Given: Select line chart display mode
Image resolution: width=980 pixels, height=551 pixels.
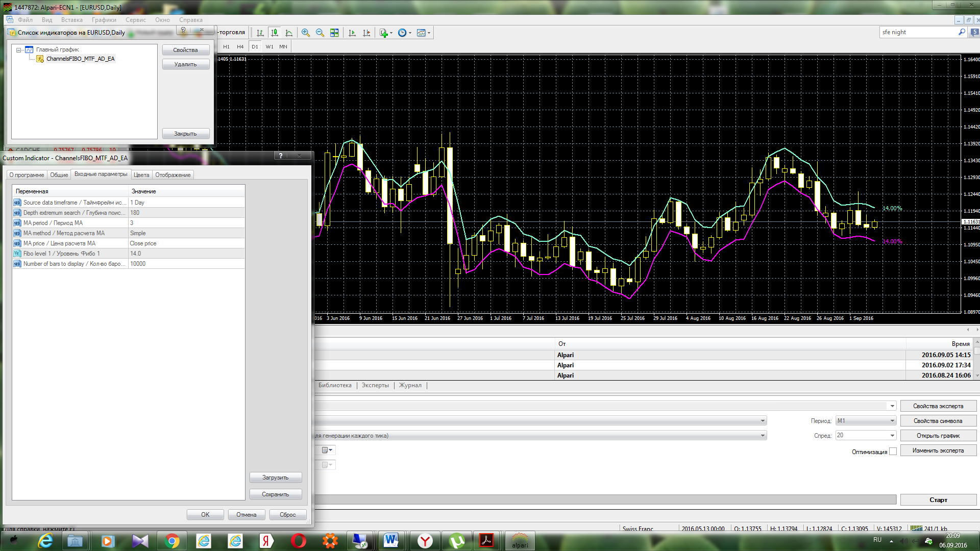Looking at the screenshot, I should tap(289, 33).
